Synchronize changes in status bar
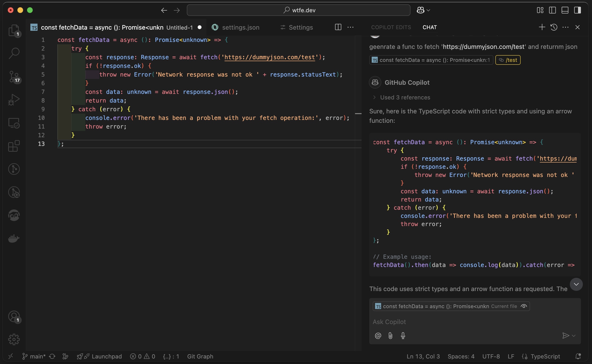The image size is (592, 364). tap(52, 356)
